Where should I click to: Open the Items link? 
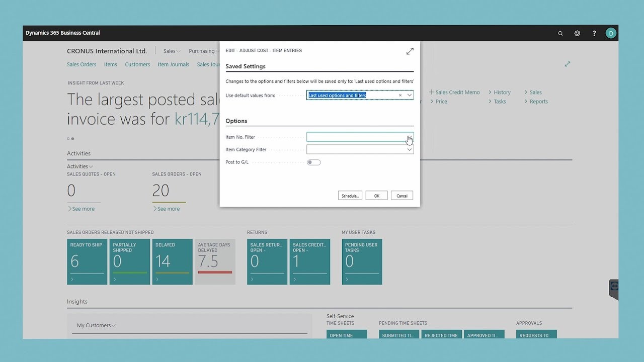[111, 64]
